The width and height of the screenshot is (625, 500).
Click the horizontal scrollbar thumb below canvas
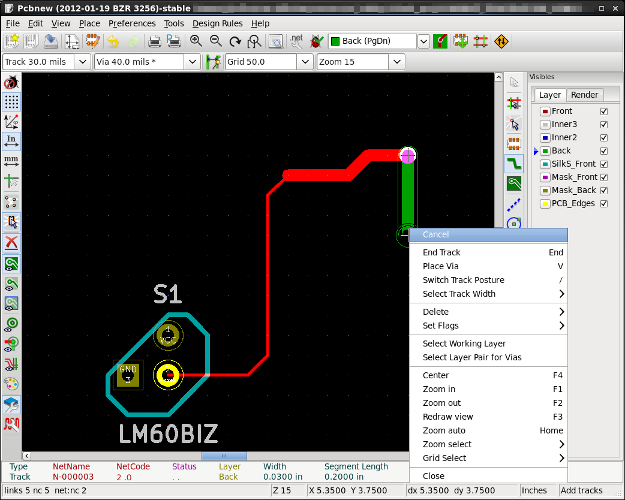[224, 456]
